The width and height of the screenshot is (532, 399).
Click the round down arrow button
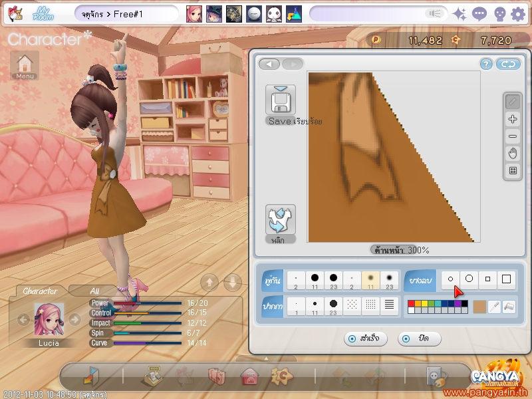tap(233, 282)
